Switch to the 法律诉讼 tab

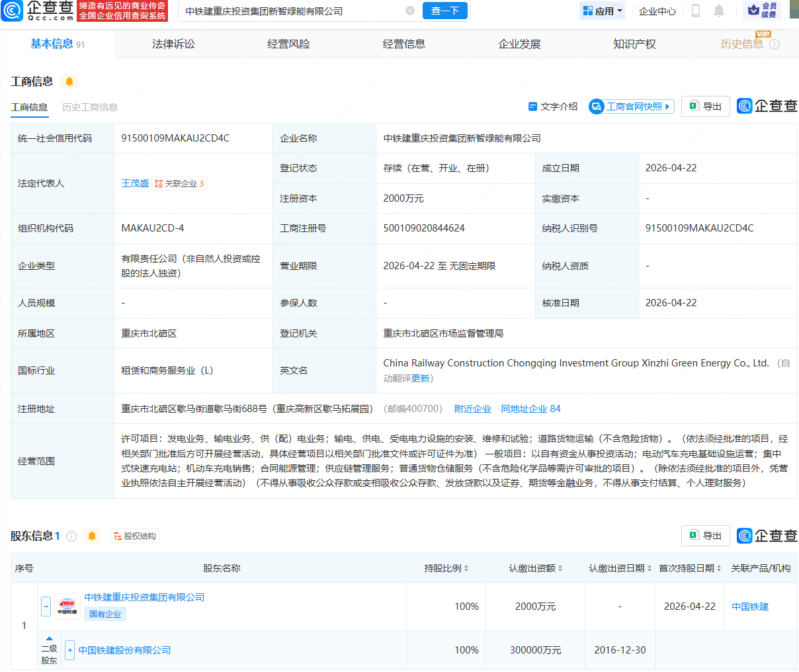[173, 44]
